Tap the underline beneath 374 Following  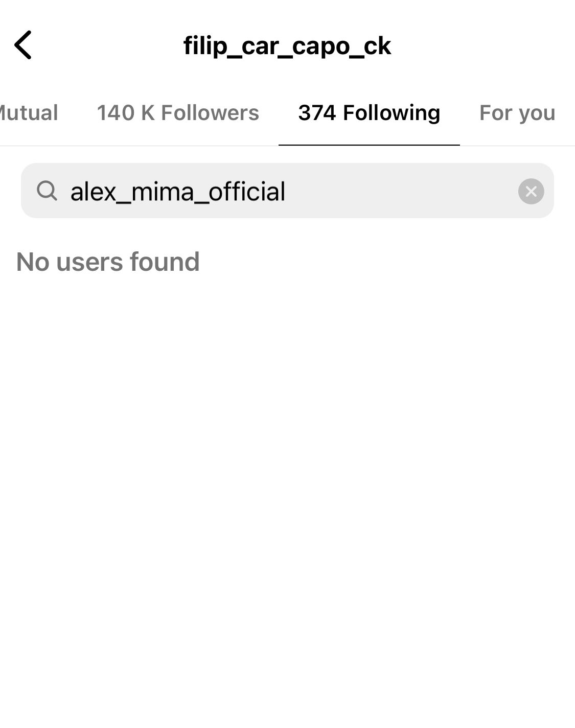[x=369, y=145]
